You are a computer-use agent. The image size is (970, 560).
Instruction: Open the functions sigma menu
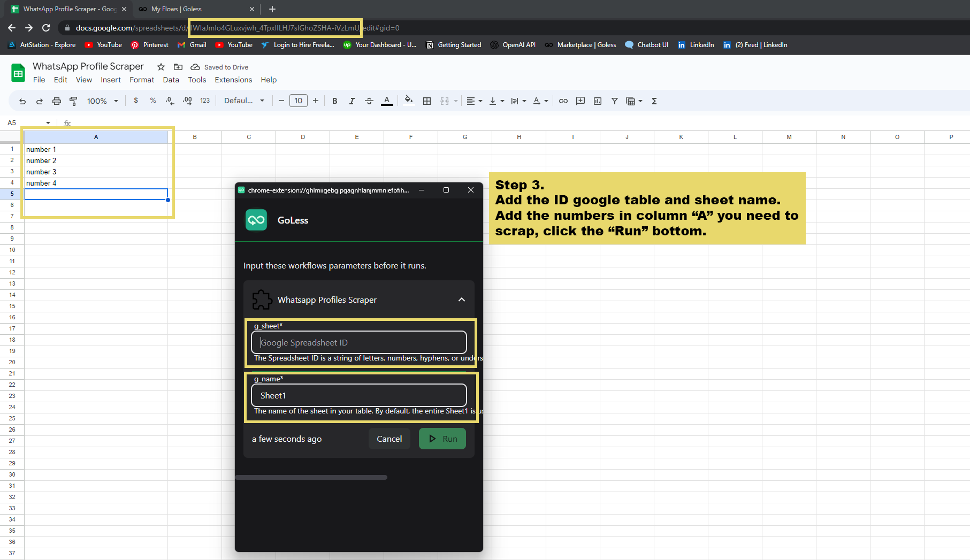point(654,101)
